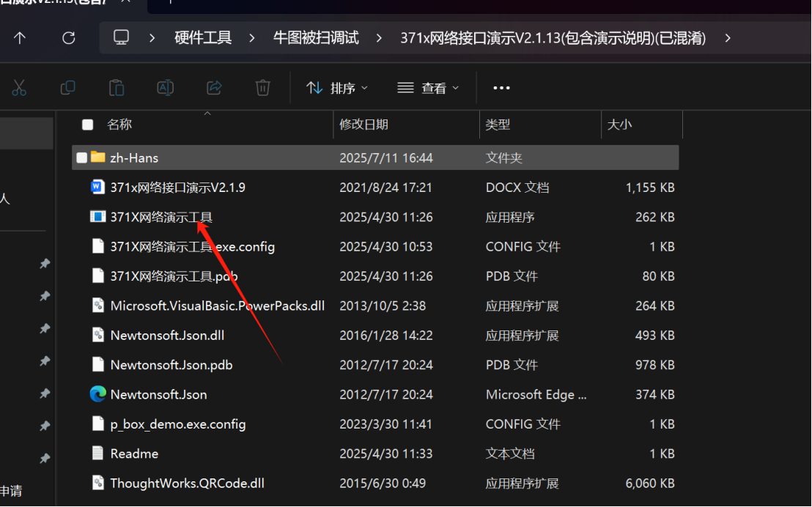
Task: Select the zh-Hans folder name
Action: click(x=134, y=158)
